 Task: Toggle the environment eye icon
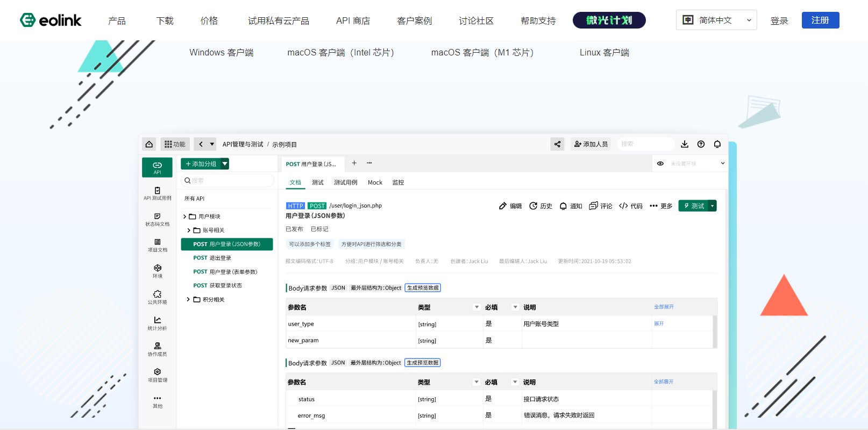[x=660, y=164]
